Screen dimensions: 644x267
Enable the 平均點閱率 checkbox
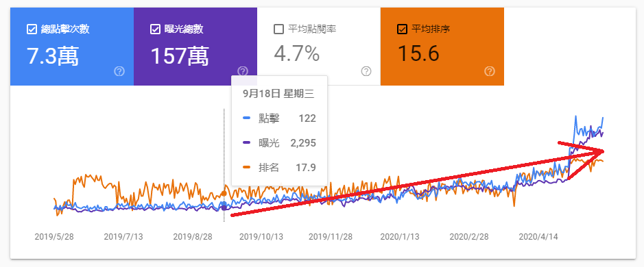pos(278,29)
